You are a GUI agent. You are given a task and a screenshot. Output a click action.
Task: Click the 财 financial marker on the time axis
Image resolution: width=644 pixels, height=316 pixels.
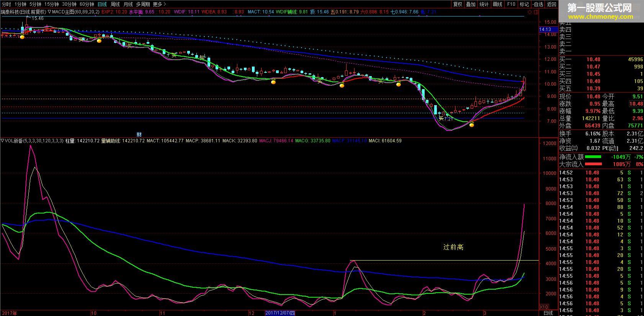pos(139,134)
